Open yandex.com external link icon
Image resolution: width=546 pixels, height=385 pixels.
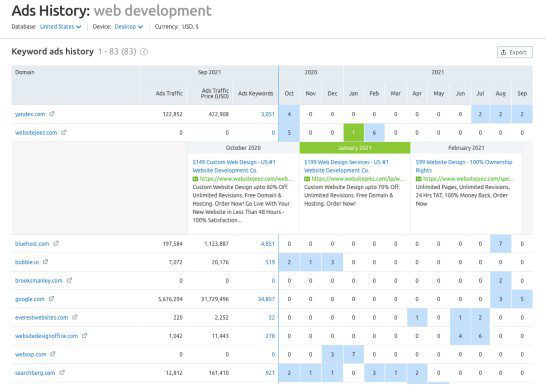(x=52, y=114)
